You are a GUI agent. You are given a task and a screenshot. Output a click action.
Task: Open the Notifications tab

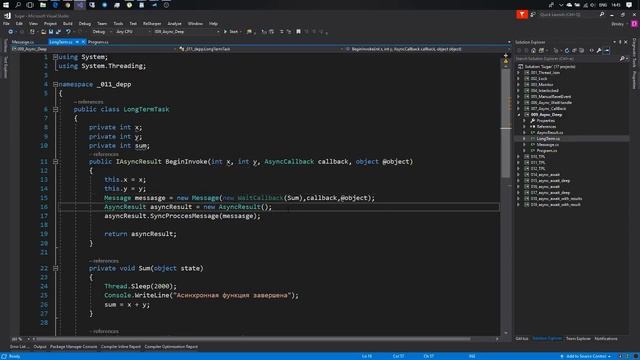(606, 339)
